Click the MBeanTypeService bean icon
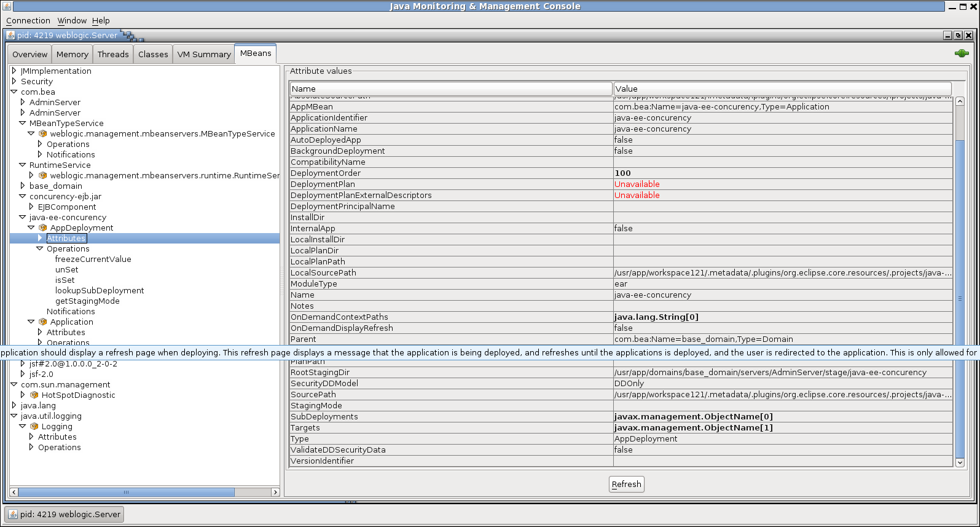Image resolution: width=980 pixels, height=527 pixels. tap(42, 133)
